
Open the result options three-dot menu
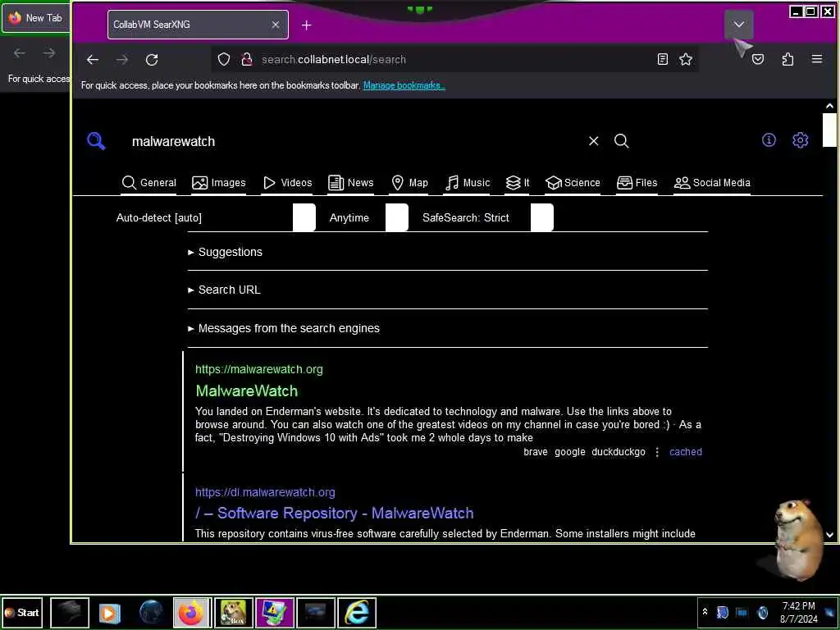657,452
